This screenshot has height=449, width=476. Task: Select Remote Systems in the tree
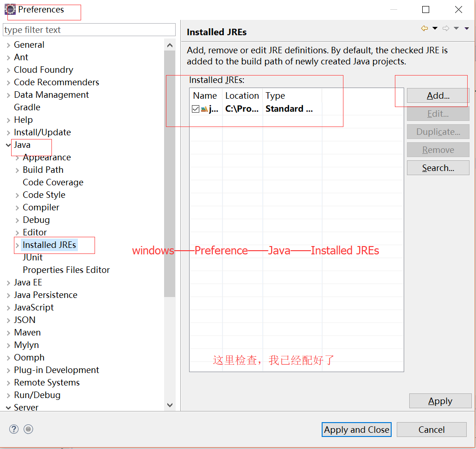pyautogui.click(x=47, y=382)
